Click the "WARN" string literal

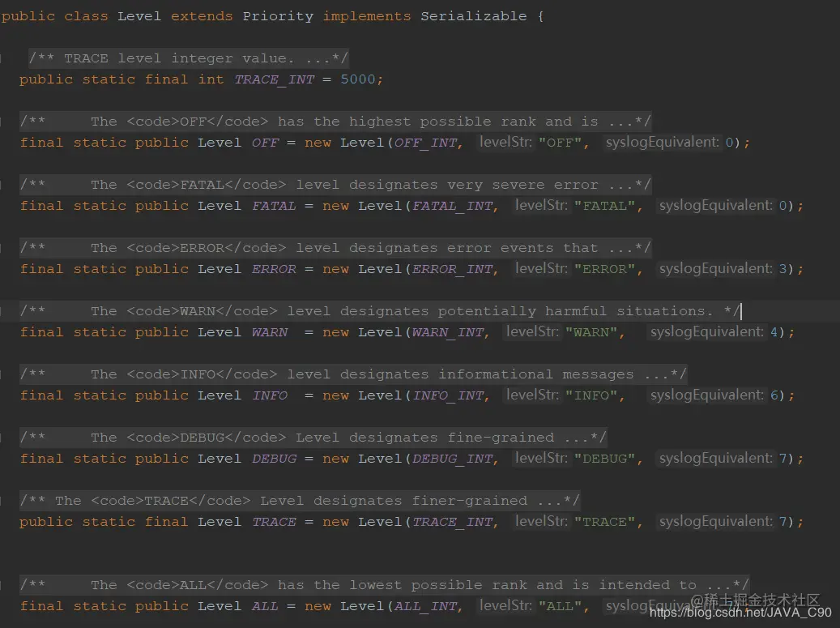pos(591,332)
